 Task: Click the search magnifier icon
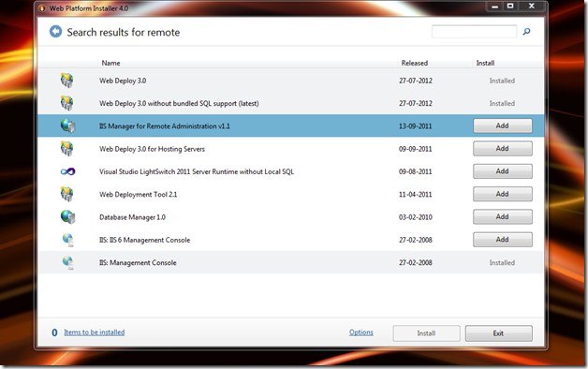[526, 32]
